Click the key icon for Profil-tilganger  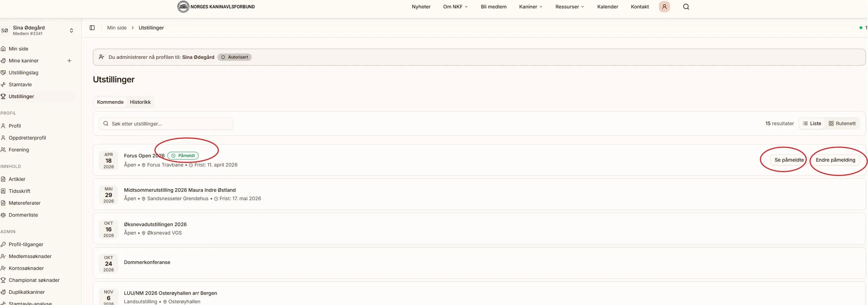[x=3, y=244]
